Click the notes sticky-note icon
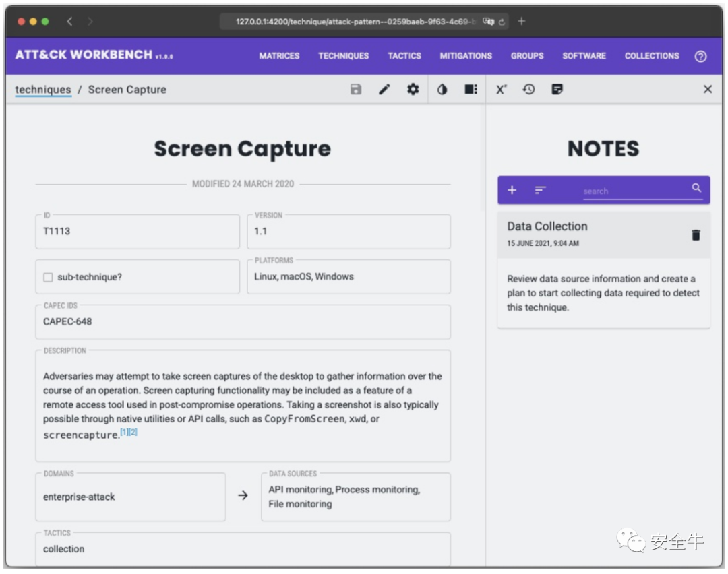Image resolution: width=728 pixels, height=574 pixels. (x=557, y=89)
